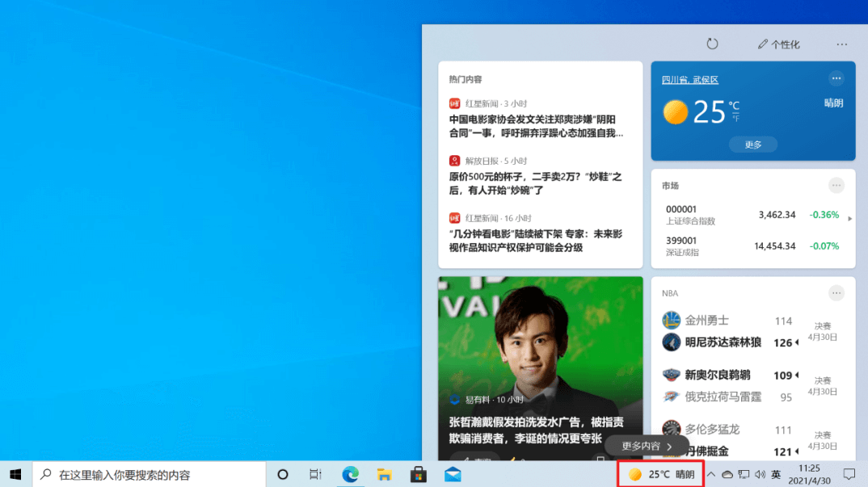
Task: Select the 金州勇士 Warriors team logo
Action: coord(672,320)
